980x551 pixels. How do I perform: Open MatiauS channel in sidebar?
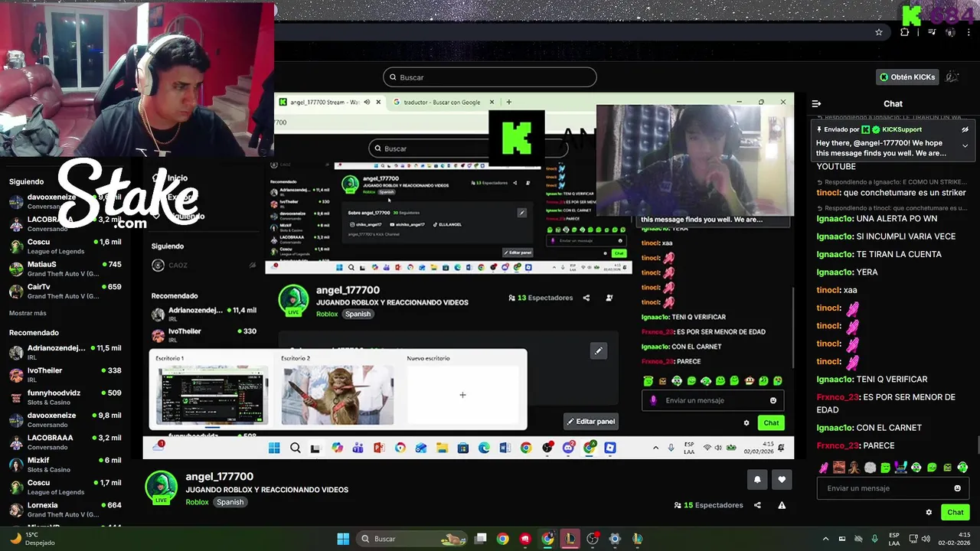[65, 269]
